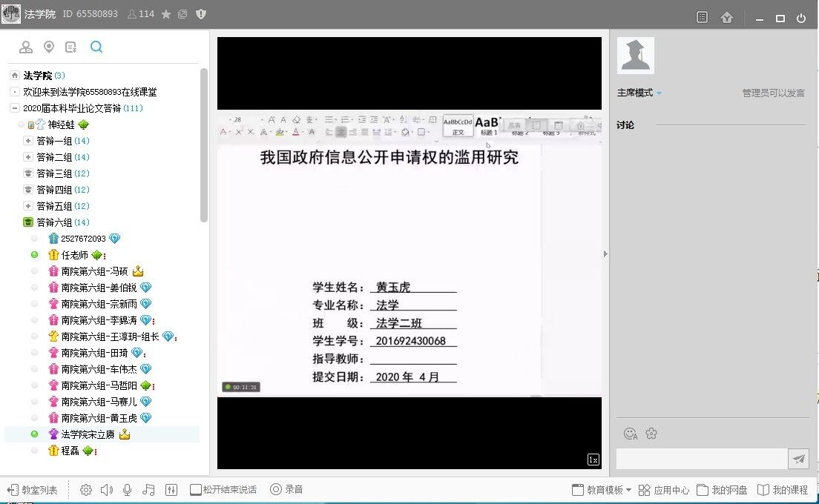Open the emoji picker in chat
This screenshot has width=819, height=504.
click(631, 434)
